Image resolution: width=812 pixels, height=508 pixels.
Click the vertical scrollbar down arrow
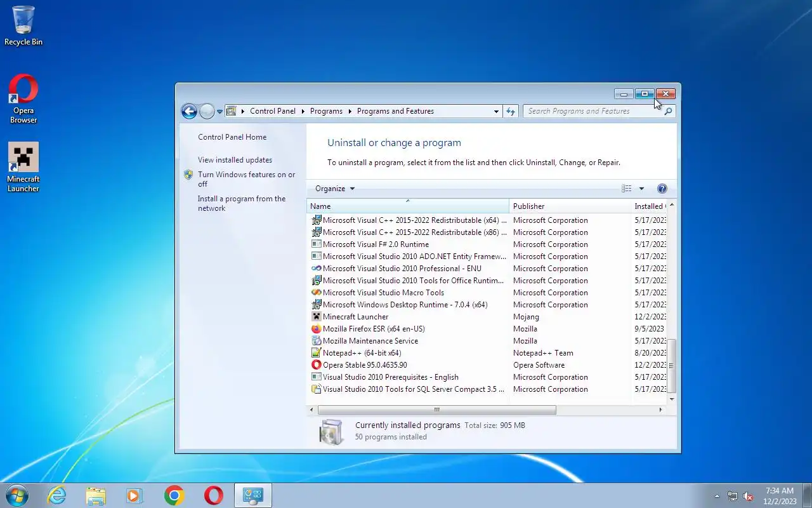[x=672, y=399]
